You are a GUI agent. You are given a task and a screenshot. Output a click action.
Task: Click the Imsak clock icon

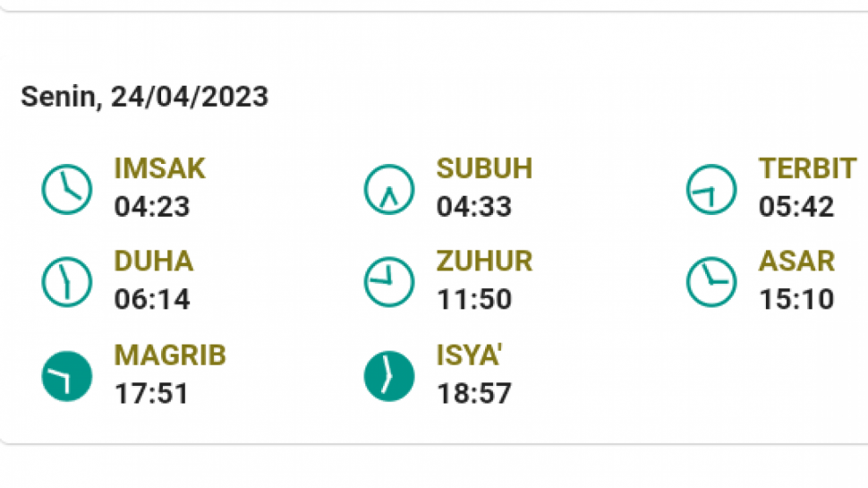[x=67, y=190]
